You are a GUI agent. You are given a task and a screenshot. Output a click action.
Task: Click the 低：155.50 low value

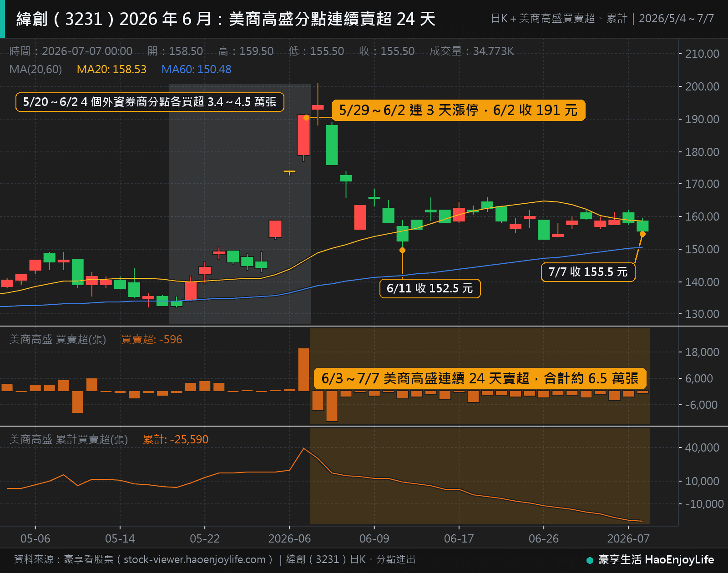tap(316, 51)
